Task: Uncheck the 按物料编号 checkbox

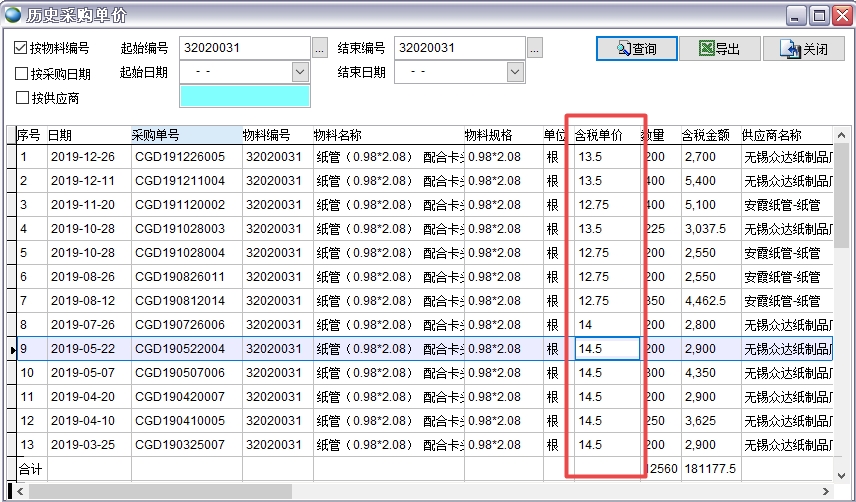Action: coord(22,48)
